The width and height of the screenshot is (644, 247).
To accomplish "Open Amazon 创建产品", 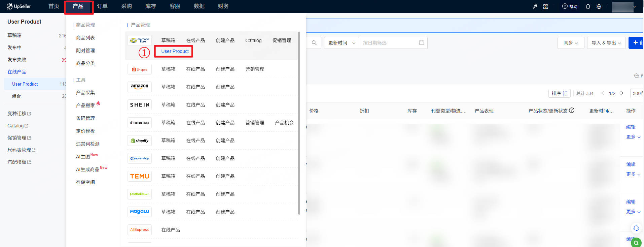I will click(x=225, y=87).
